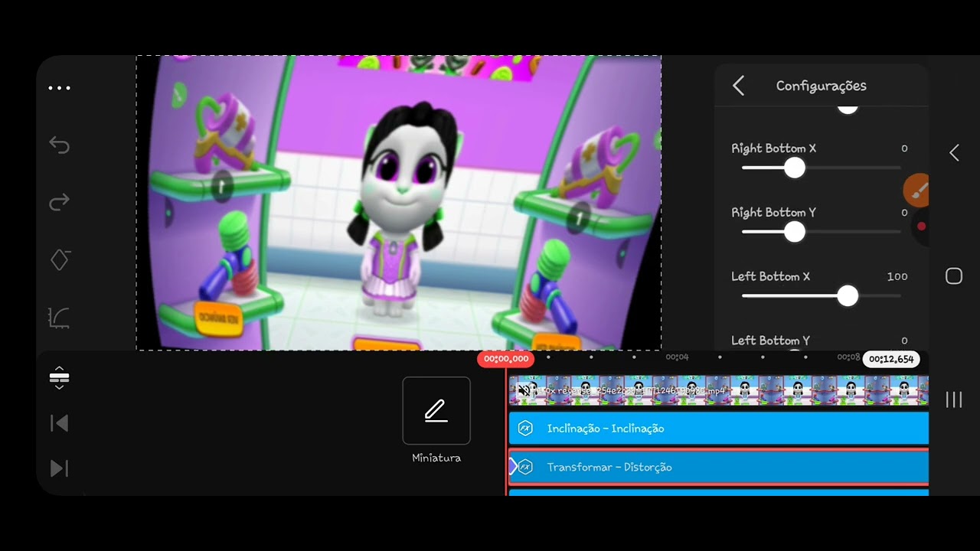Toggle the timeline expand/collapse control
This screenshot has height=551, width=980.
point(59,377)
